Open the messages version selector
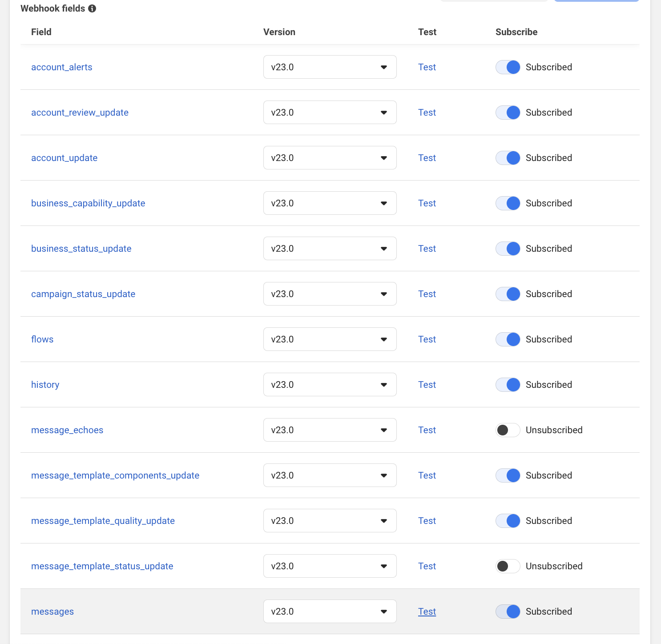The width and height of the screenshot is (661, 644). click(x=330, y=612)
